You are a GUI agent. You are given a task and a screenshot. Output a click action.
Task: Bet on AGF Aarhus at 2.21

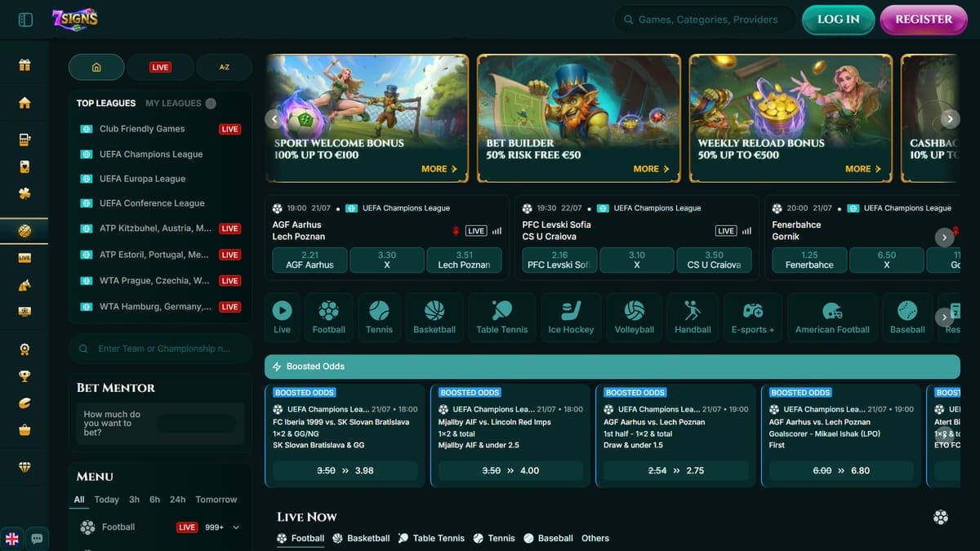(x=310, y=260)
